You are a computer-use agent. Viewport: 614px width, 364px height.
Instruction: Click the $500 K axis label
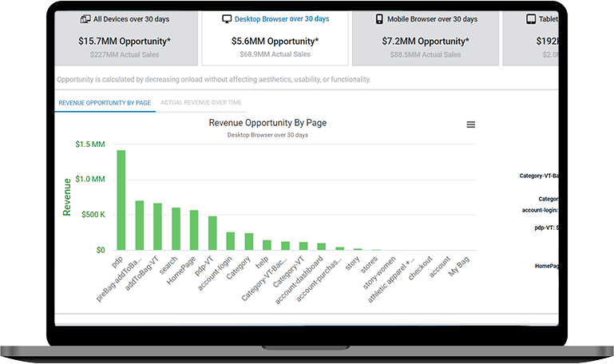(x=93, y=215)
